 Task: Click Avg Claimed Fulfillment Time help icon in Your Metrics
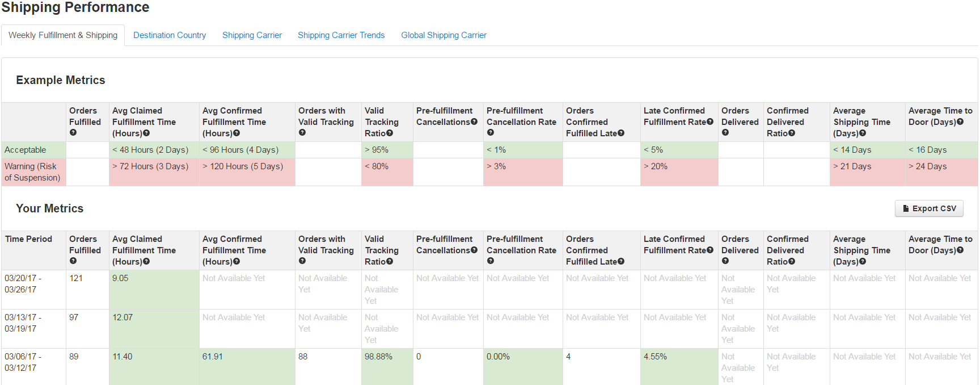coord(146,261)
